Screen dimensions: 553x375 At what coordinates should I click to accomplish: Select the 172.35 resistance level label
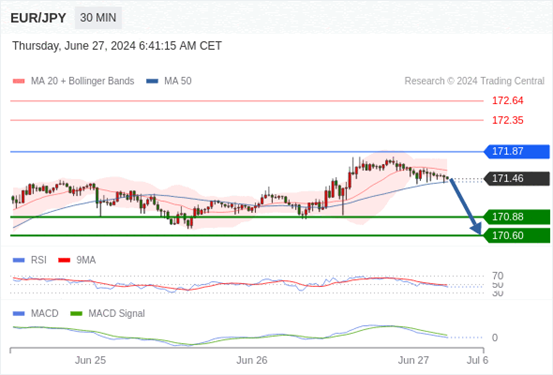(x=508, y=120)
